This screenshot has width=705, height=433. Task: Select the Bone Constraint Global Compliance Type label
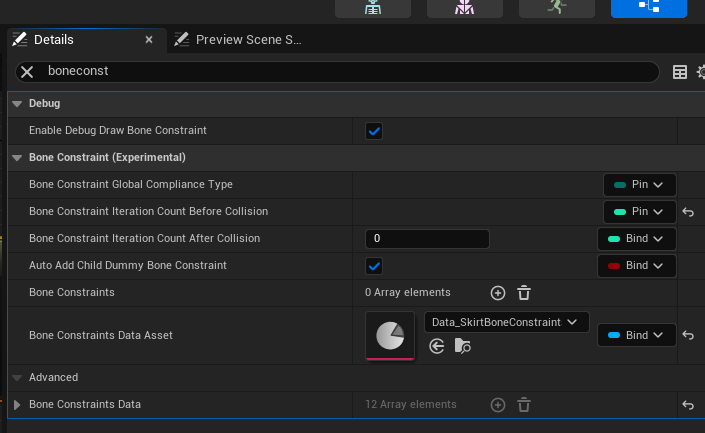(131, 184)
